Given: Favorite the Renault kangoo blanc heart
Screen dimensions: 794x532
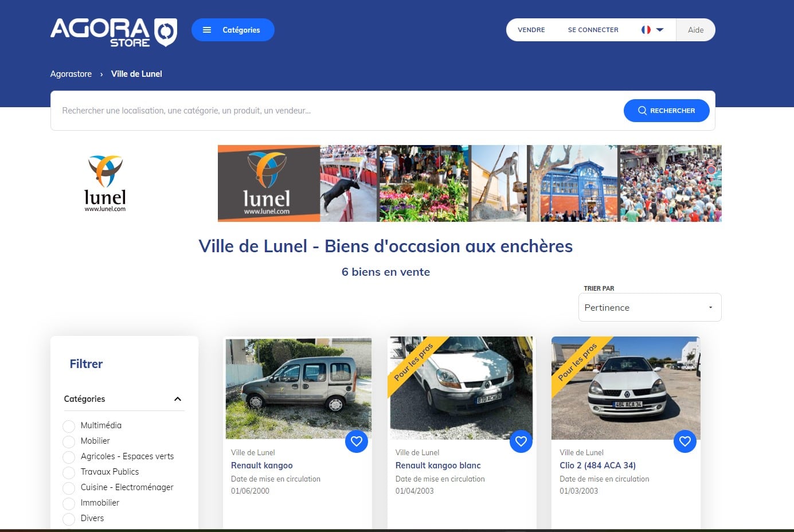Looking at the screenshot, I should tap(521, 441).
